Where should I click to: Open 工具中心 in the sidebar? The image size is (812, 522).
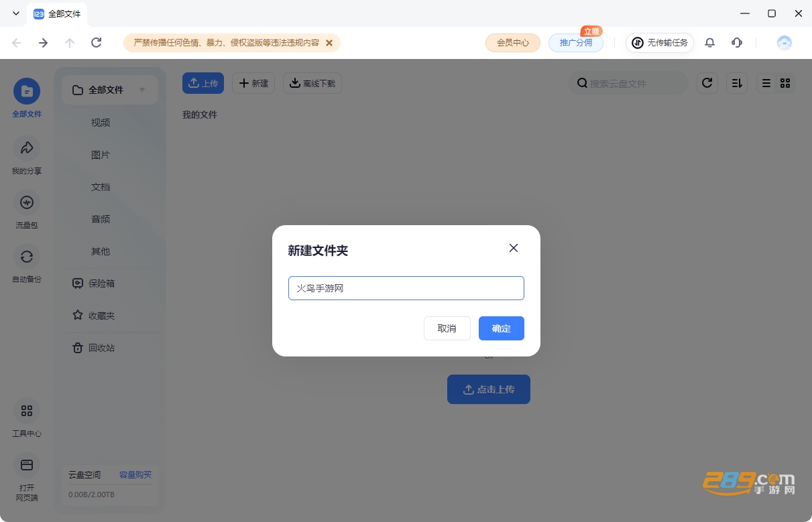[x=27, y=411]
